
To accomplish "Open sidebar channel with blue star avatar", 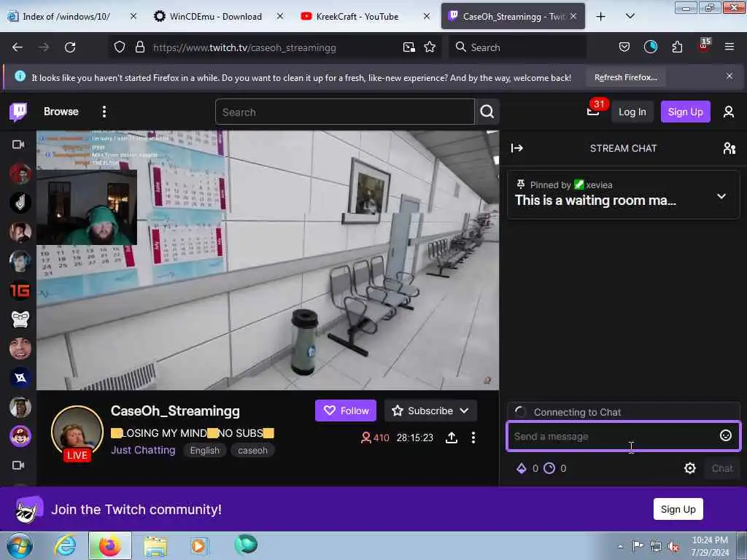I will click(x=20, y=378).
